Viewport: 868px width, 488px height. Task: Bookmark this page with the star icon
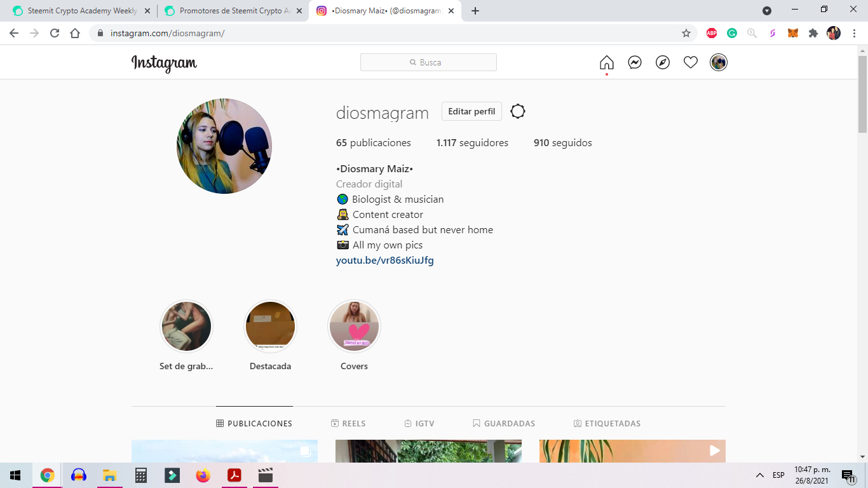(686, 33)
